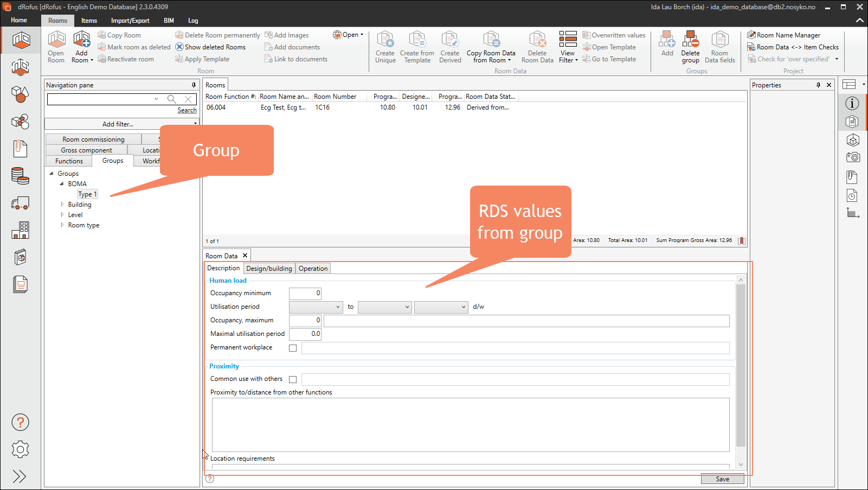The height and width of the screenshot is (490, 868).
Task: Click the Save button
Action: pos(722,479)
